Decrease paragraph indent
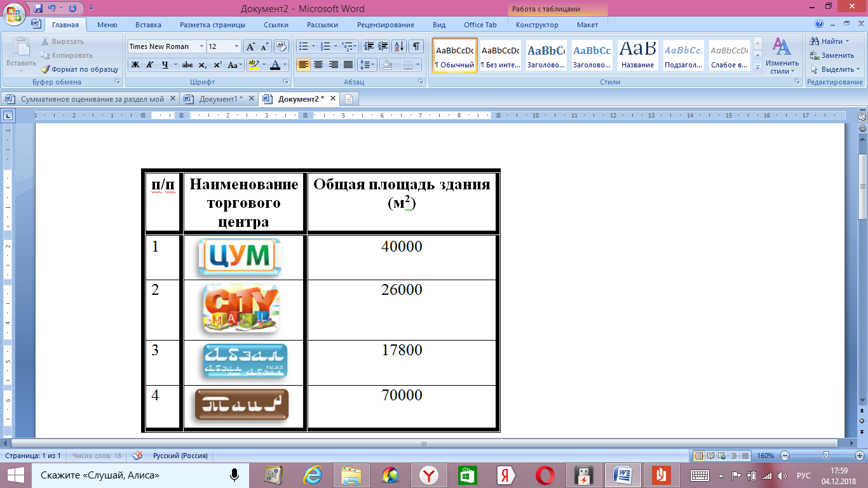Screen dimensions: 868x488 pyautogui.click(x=368, y=46)
